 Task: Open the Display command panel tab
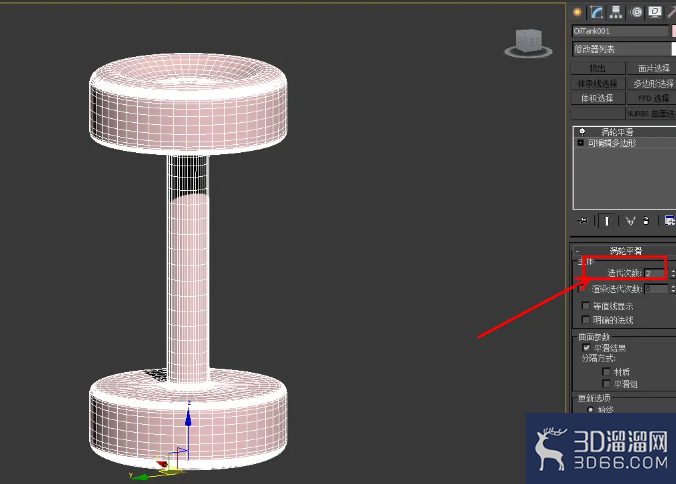(x=655, y=12)
